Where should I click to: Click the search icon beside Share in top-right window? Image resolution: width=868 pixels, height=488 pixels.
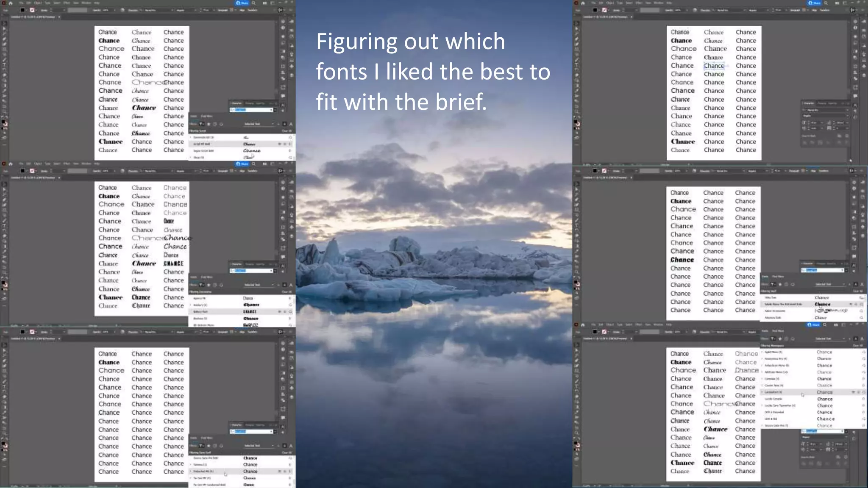(826, 3)
